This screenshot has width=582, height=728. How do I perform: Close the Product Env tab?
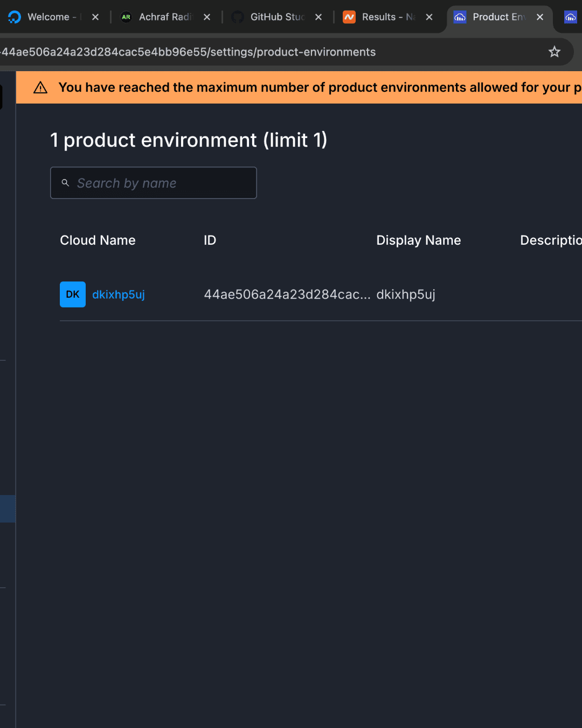tap(540, 17)
